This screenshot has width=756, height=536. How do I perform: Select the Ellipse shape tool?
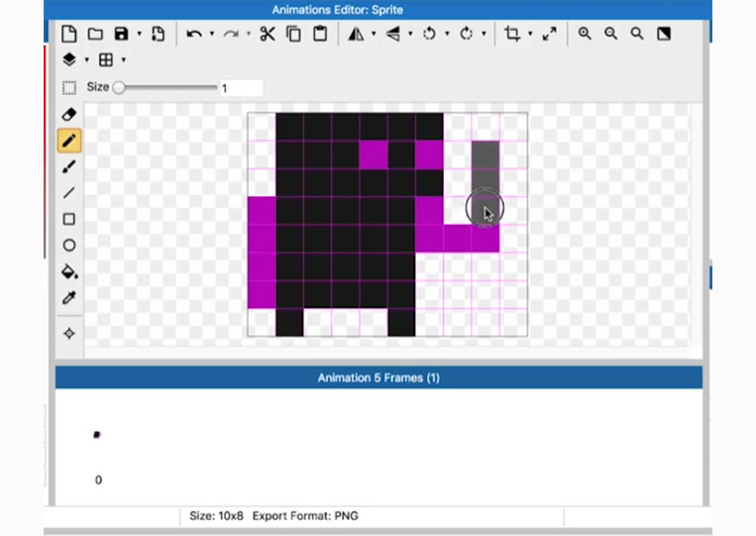tap(69, 246)
